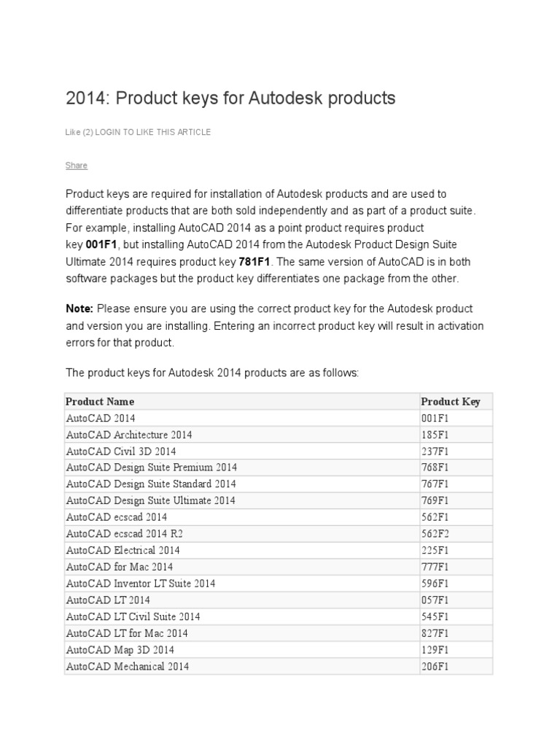560x747 pixels.
Task: Click the Product Key column header
Action: [451, 401]
